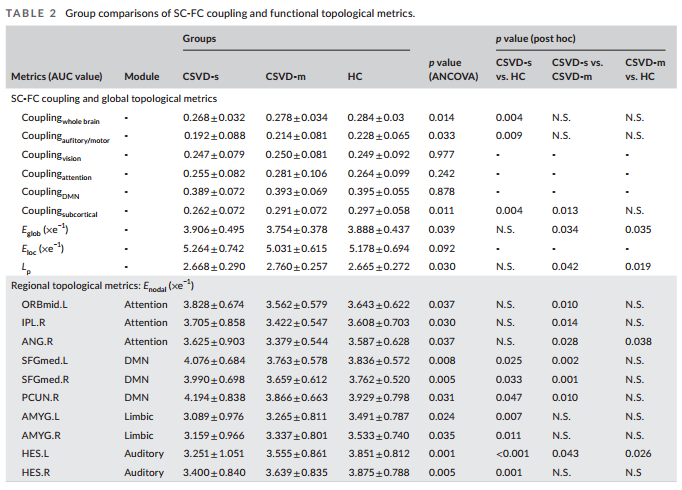This screenshot has height=490, width=682.
Task: Click the p value (post hoc) header
Action: point(535,38)
